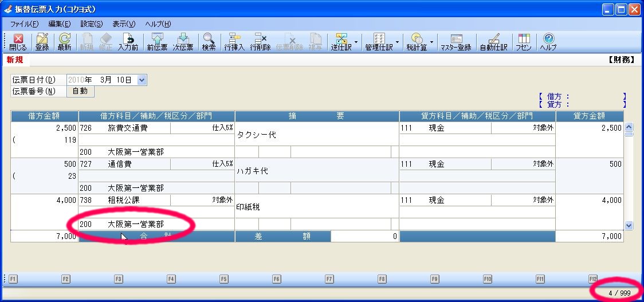The height and width of the screenshot is (302, 644).
Task: Click the 借方金額 column header
Action: (45, 116)
